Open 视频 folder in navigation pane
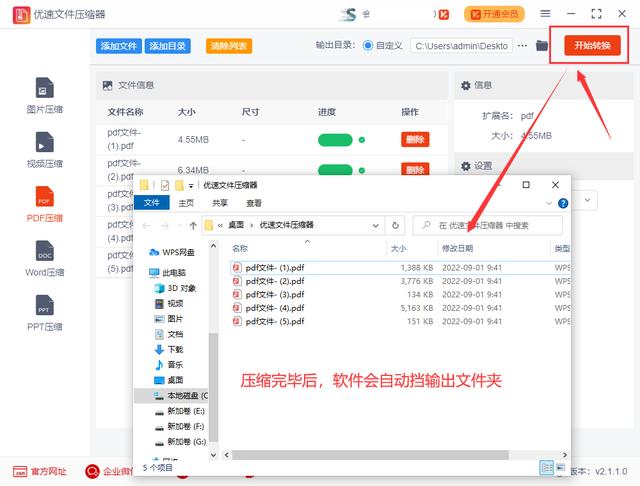Viewport: 640px width, 486px height. pyautogui.click(x=169, y=303)
